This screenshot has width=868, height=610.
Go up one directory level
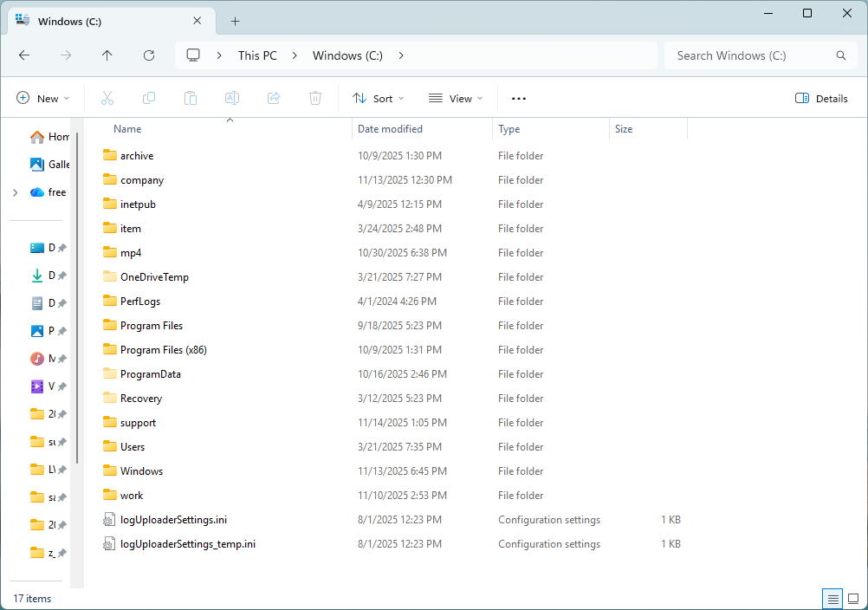107,55
